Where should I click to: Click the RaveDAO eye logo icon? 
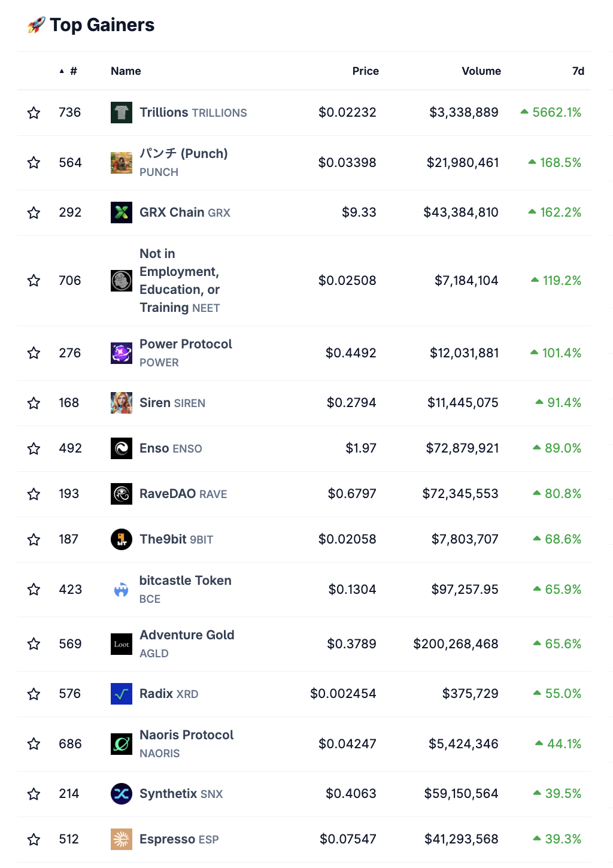point(122,494)
